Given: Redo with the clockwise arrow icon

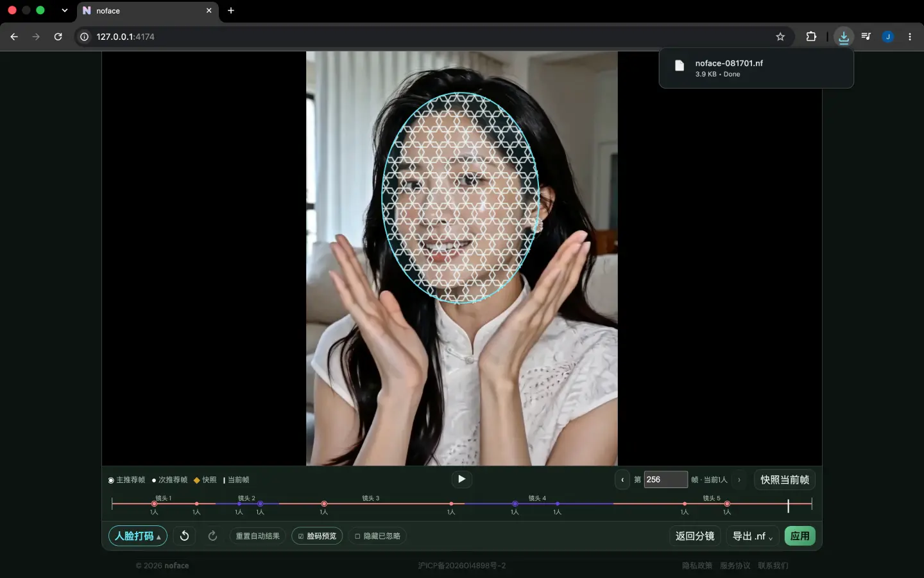Looking at the screenshot, I should click(x=213, y=536).
